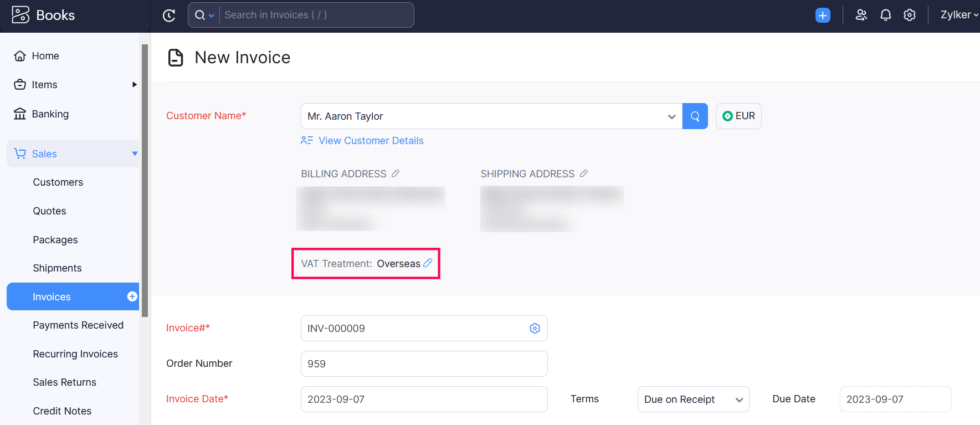Edit billing address with pencil icon
The width and height of the screenshot is (980, 425).
[396, 173]
